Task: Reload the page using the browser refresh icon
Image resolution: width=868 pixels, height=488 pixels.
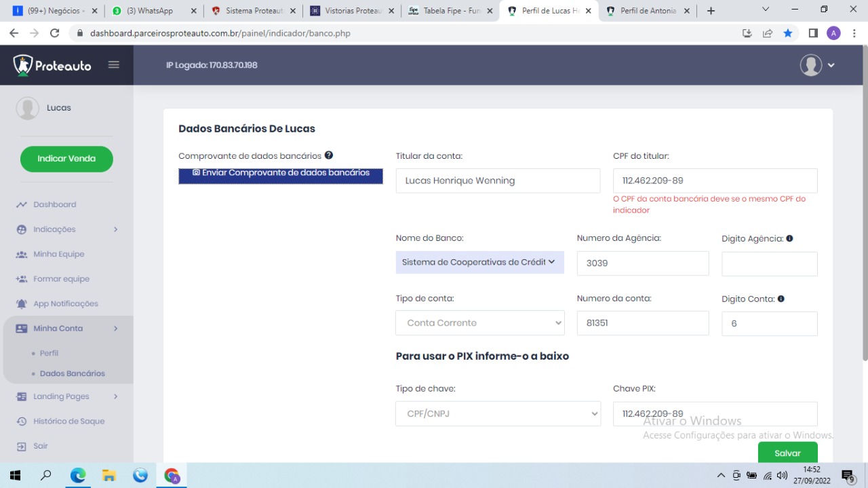Action: coord(55,33)
